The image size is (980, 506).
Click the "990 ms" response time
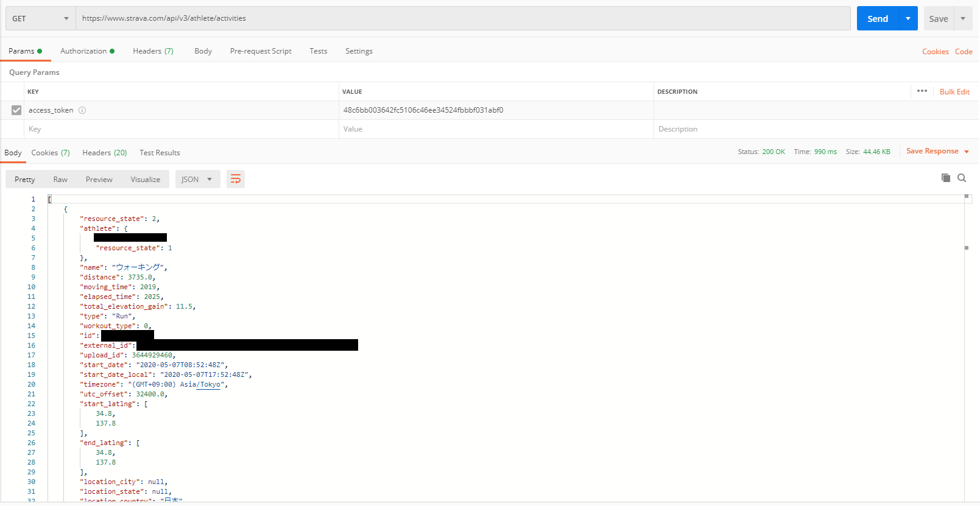coord(825,152)
